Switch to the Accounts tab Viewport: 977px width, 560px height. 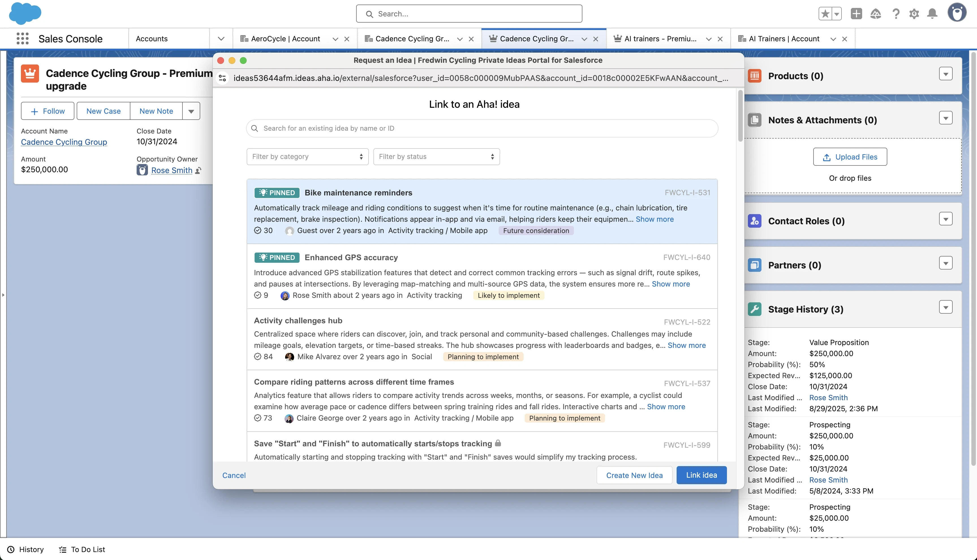pos(151,38)
